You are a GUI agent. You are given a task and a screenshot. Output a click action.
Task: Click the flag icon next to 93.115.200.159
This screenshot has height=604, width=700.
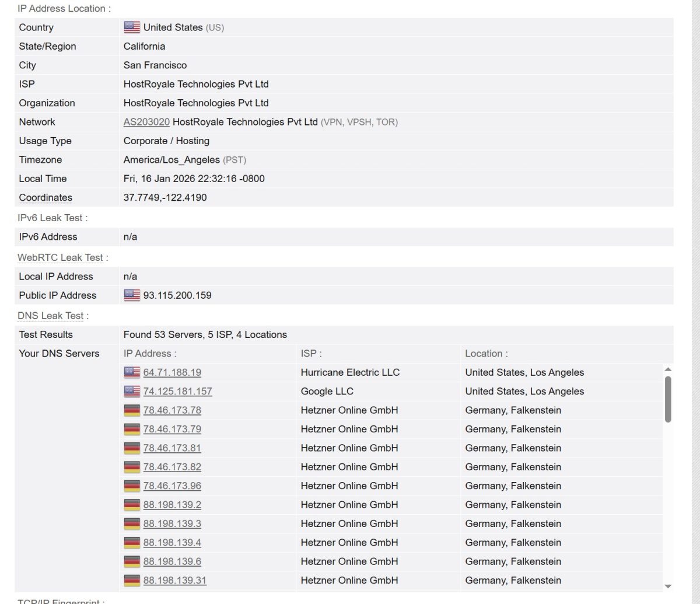pos(132,295)
